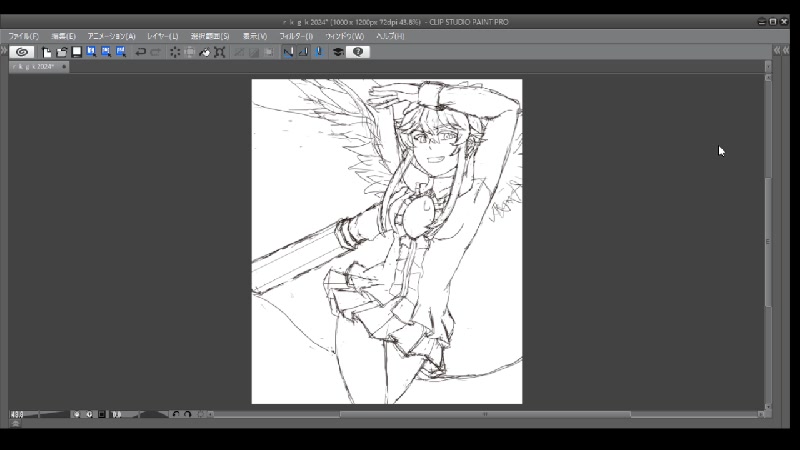Click the vertical canvas scrollbar
800x450 pixels.
tap(767, 240)
